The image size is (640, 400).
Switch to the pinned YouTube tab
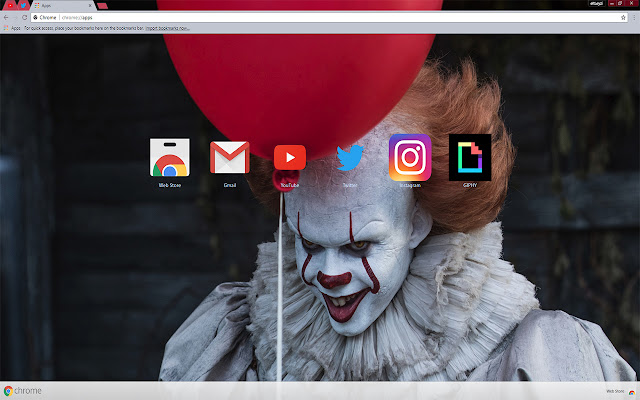point(10,5)
